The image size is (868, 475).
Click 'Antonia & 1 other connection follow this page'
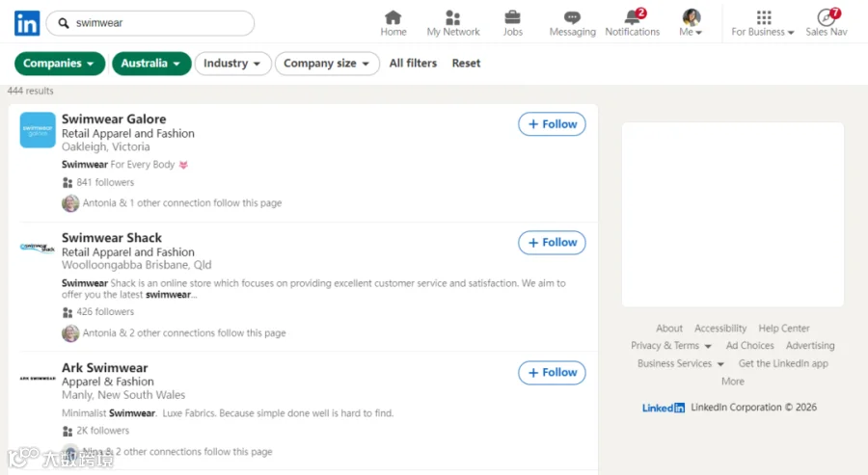(x=182, y=203)
